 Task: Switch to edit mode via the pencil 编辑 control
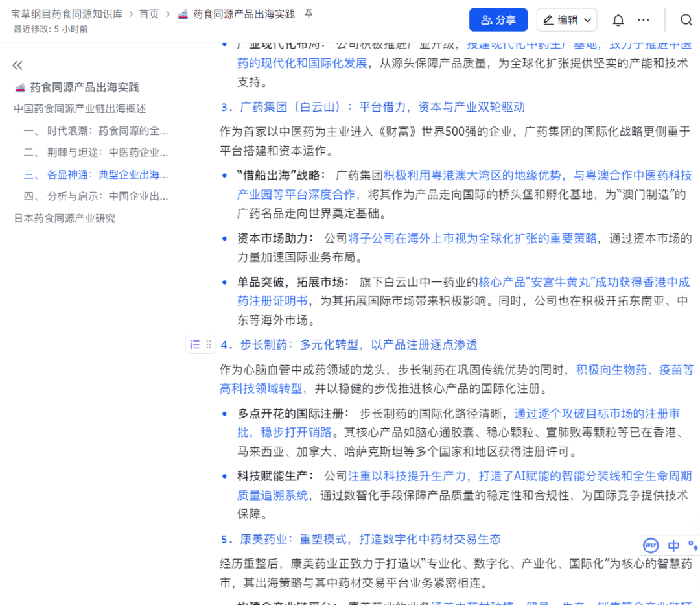[x=562, y=20]
